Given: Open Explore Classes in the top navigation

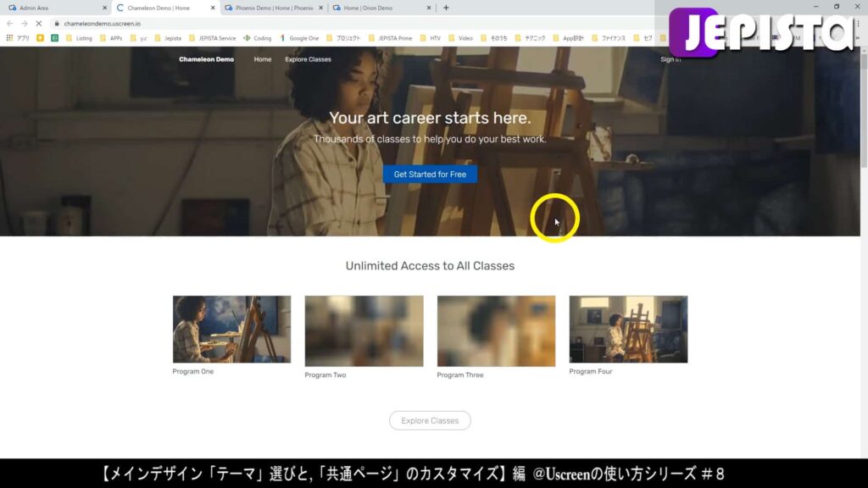Looking at the screenshot, I should (x=308, y=59).
